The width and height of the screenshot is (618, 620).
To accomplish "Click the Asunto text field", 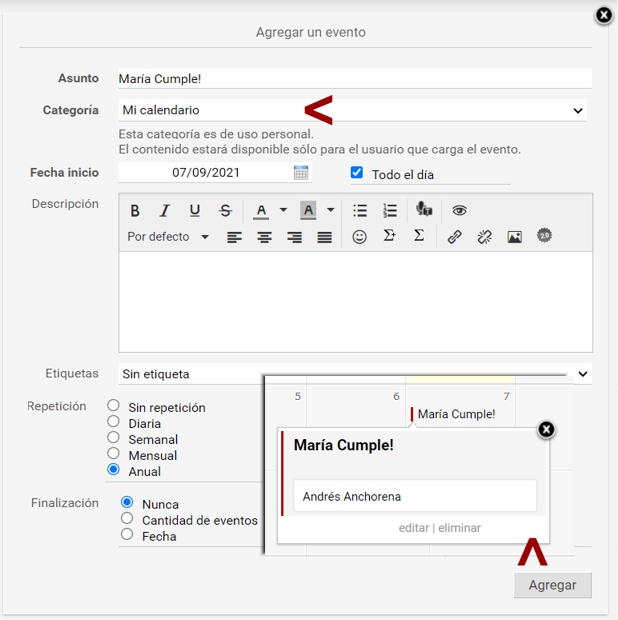I will coord(354,78).
